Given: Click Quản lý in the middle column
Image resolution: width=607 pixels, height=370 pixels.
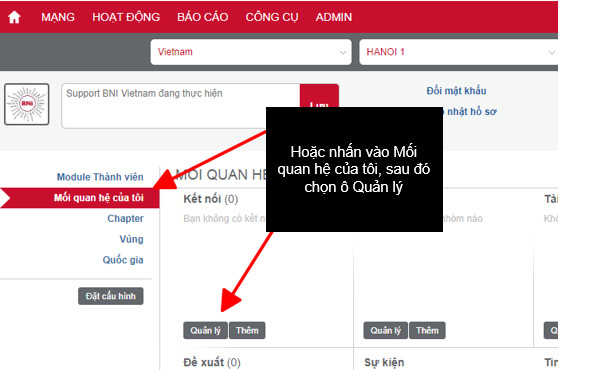Looking at the screenshot, I should (x=386, y=331).
